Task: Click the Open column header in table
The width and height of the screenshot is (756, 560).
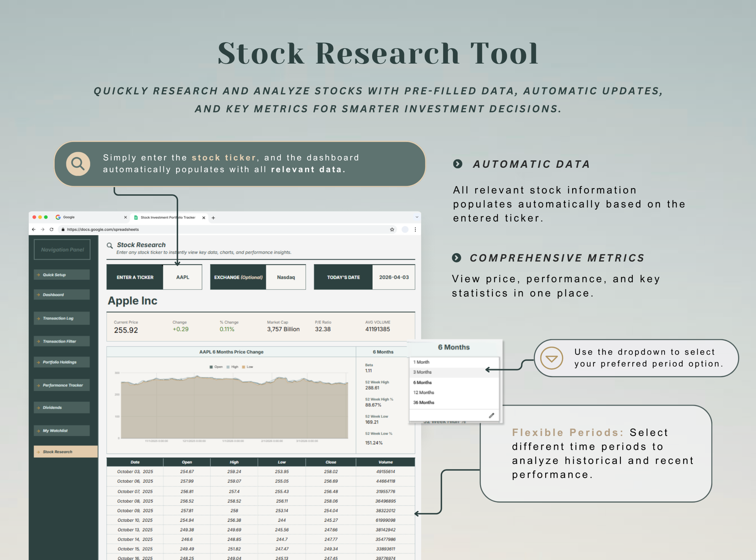Action: [187, 462]
